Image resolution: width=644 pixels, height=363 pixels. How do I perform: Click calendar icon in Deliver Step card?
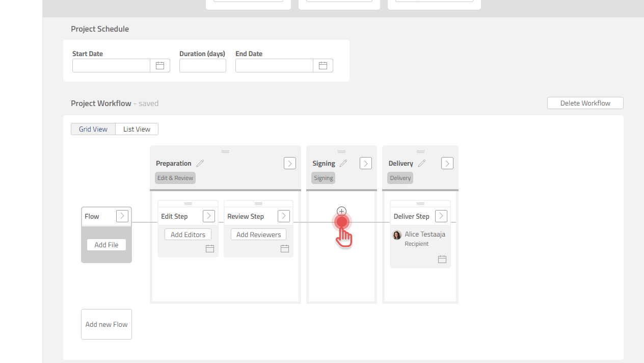[x=442, y=260]
